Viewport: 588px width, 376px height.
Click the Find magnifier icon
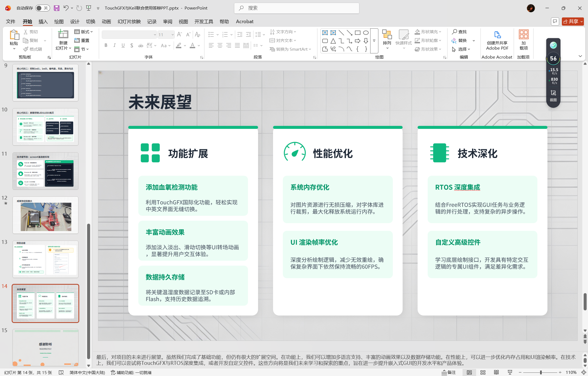(x=454, y=32)
